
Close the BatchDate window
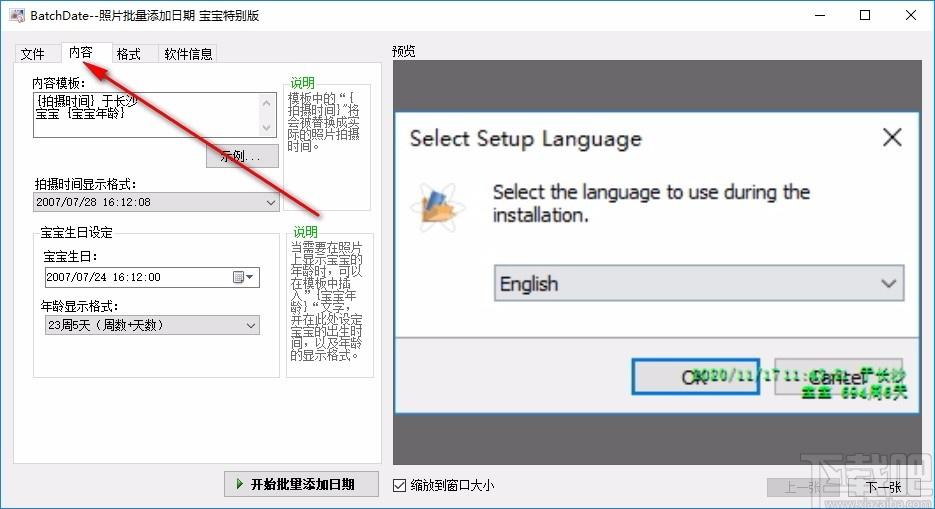pos(910,15)
